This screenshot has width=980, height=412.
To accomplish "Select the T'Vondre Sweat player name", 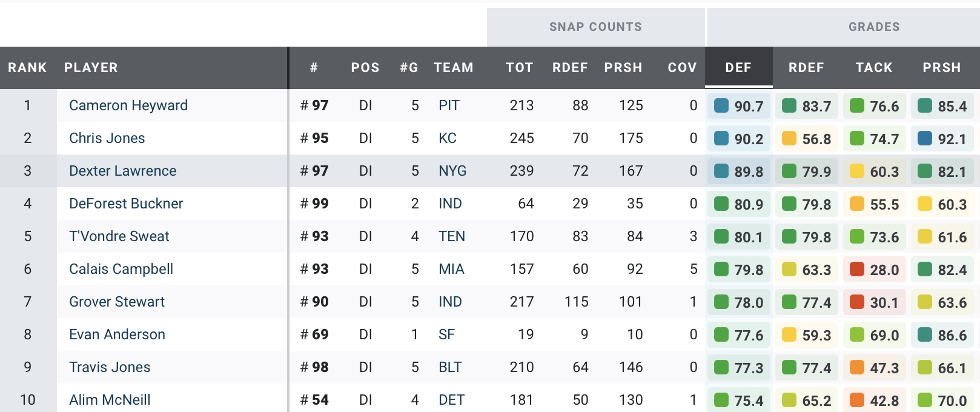I will [x=119, y=236].
